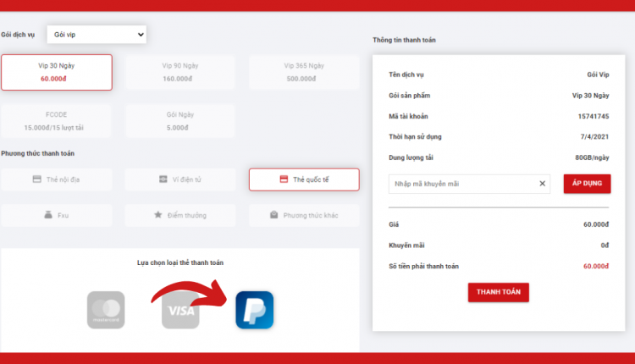Viewport: 635px width, 364px height.
Task: Select Thẻ quốc tế payment method
Action: pyautogui.click(x=304, y=179)
